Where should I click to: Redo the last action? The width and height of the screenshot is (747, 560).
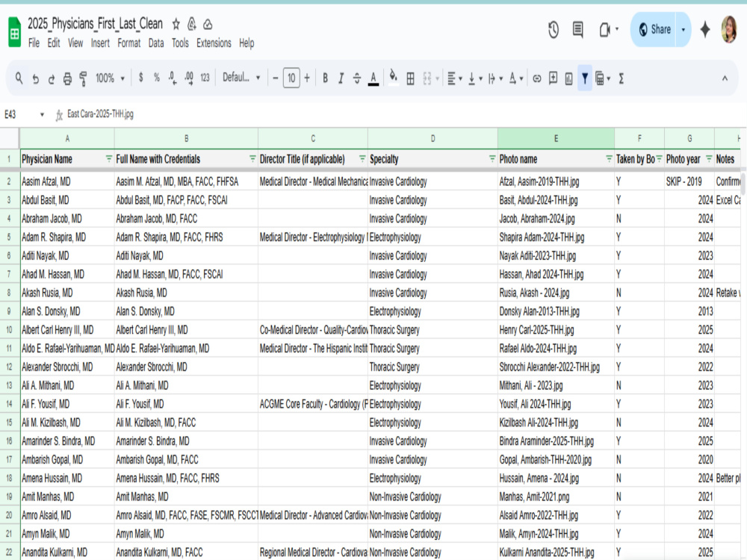tap(52, 78)
